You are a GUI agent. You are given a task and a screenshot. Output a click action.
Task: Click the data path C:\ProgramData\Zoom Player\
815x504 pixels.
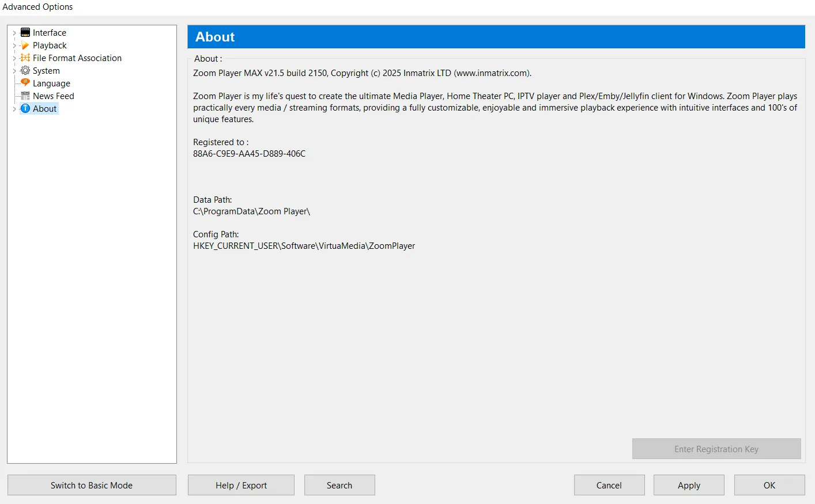[x=252, y=211]
